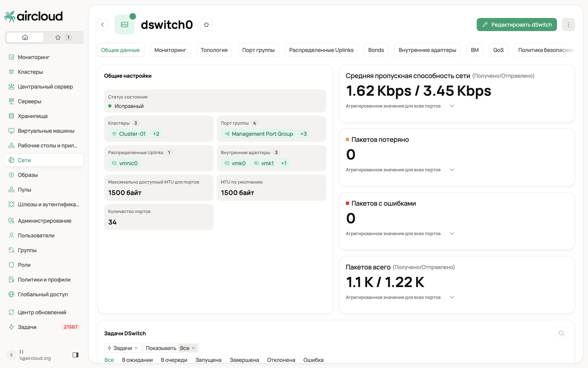Screen dimensions: 588x368
Task: Expand Пакетов всего aggregated value chevron
Action: (452, 297)
